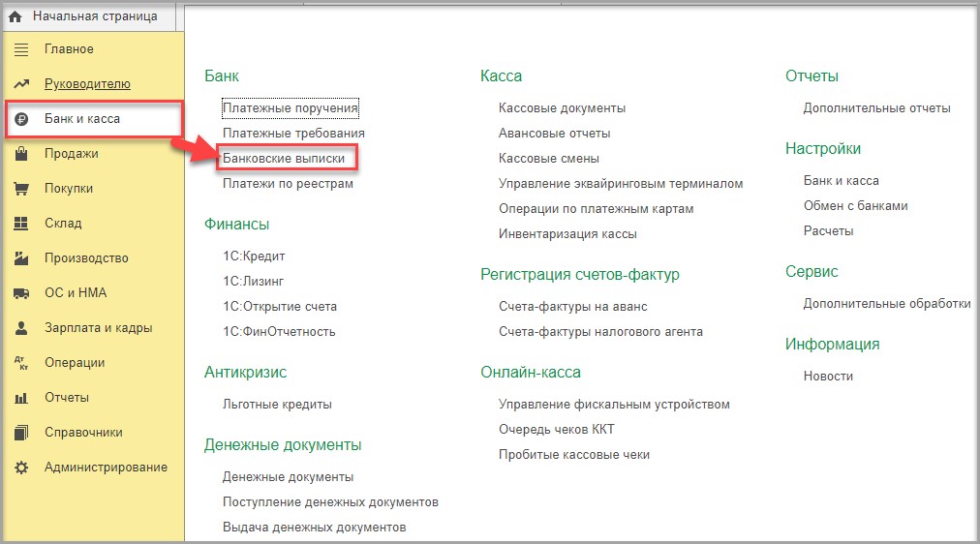Open Управление эквайринговым терминалом
Viewport: 980px width, 544px height.
coord(621,184)
